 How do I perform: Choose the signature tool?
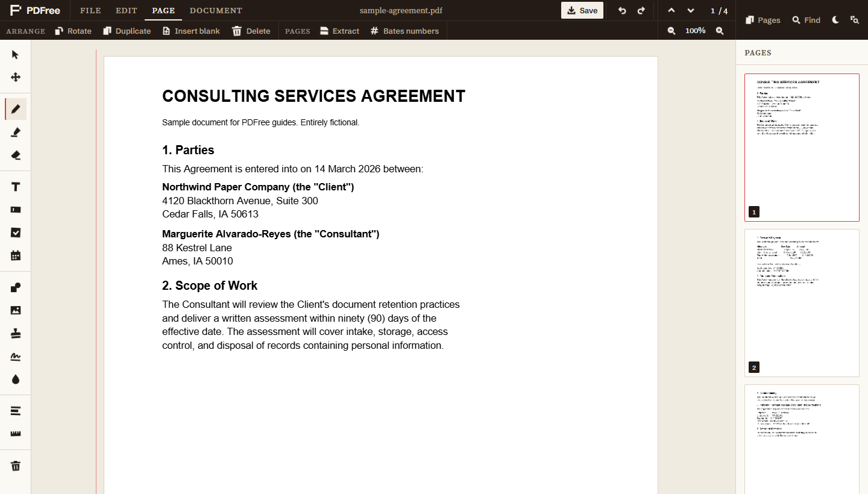coord(16,356)
